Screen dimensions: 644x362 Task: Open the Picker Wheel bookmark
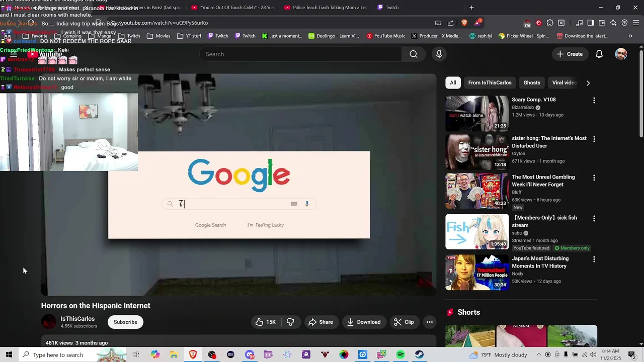(x=524, y=36)
